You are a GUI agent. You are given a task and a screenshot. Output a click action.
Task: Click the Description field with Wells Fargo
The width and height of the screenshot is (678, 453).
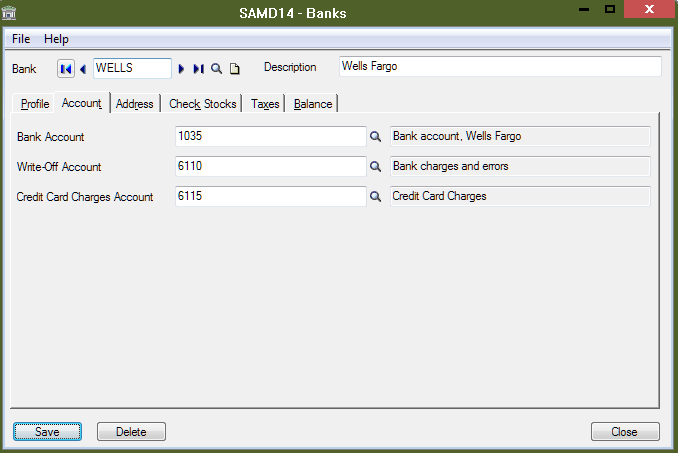[x=500, y=67]
